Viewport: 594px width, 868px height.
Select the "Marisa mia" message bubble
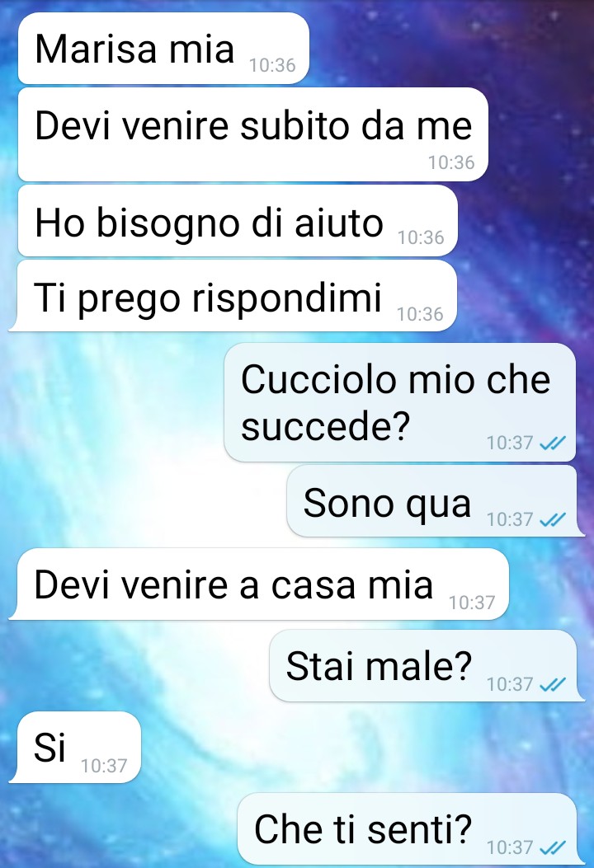pyautogui.click(x=163, y=48)
